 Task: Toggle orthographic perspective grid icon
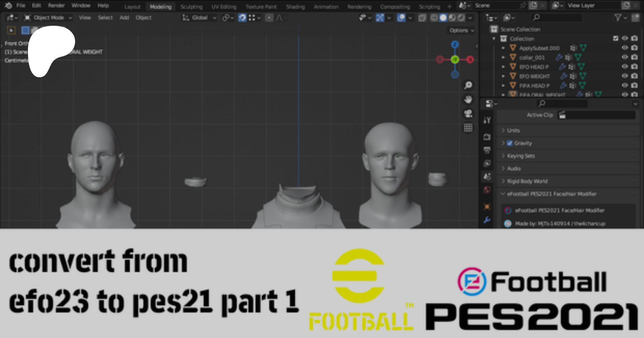coord(468,128)
